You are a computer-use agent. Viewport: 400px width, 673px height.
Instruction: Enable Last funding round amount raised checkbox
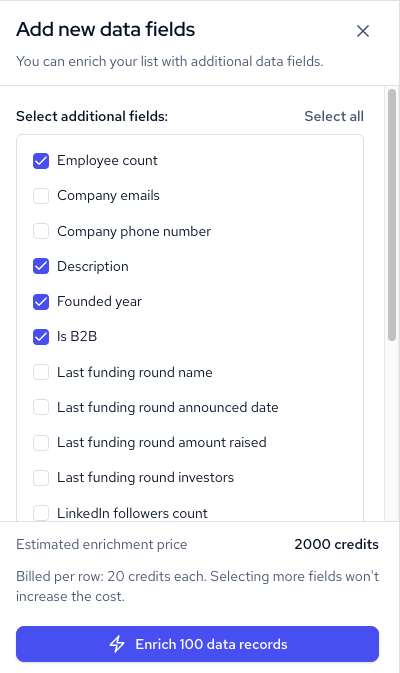click(x=41, y=443)
